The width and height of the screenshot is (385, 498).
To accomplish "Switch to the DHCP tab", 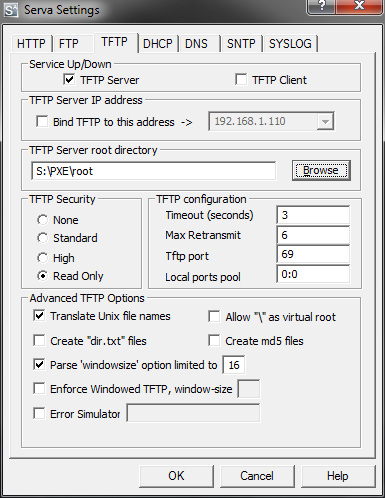I will coord(157,44).
